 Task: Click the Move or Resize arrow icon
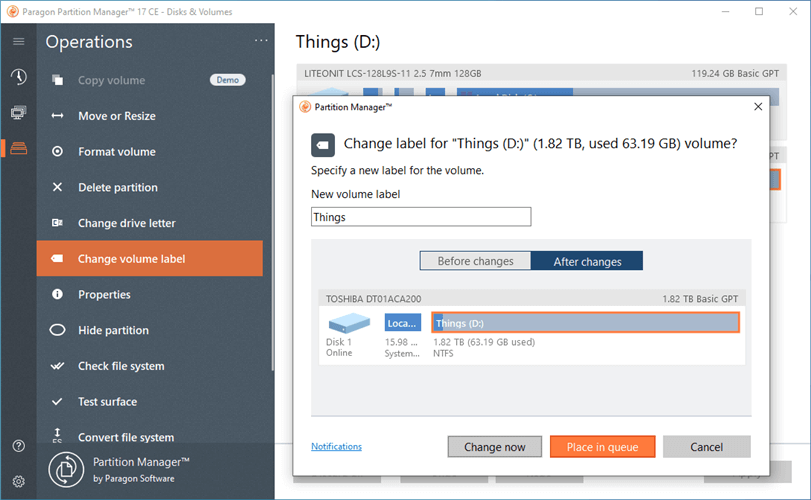[x=57, y=116]
